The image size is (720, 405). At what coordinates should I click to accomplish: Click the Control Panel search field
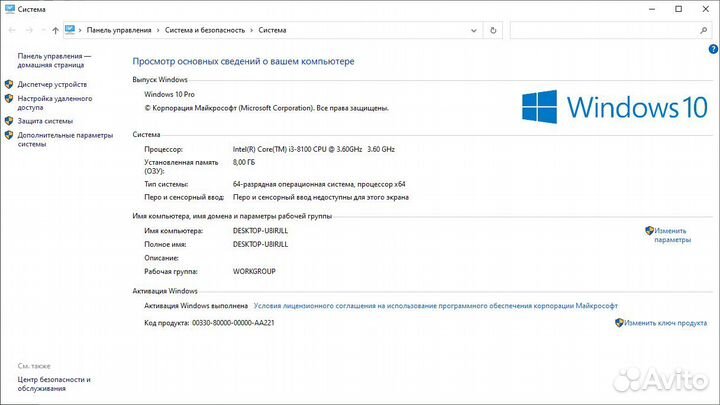tap(600, 31)
